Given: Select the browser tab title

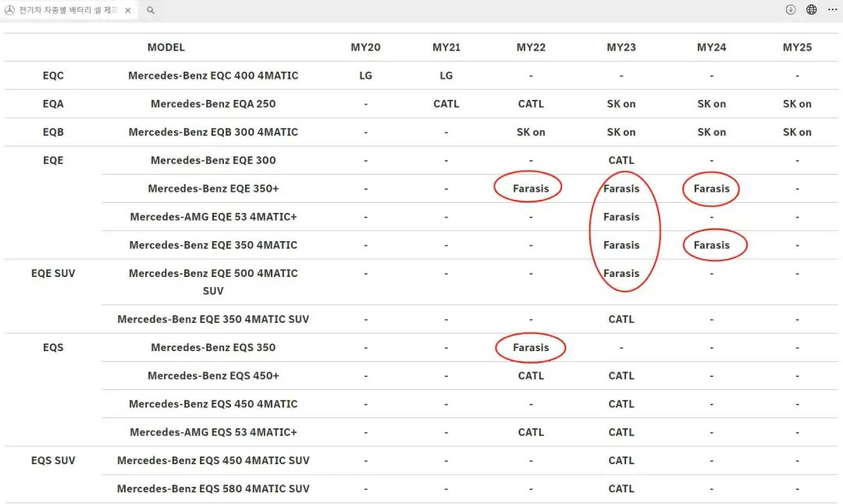Looking at the screenshot, I should pos(68,10).
